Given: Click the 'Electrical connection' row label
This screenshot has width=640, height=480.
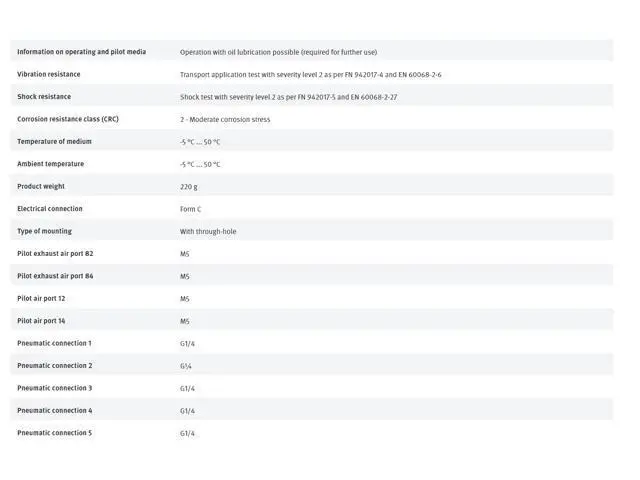Looking at the screenshot, I should [x=50, y=208].
